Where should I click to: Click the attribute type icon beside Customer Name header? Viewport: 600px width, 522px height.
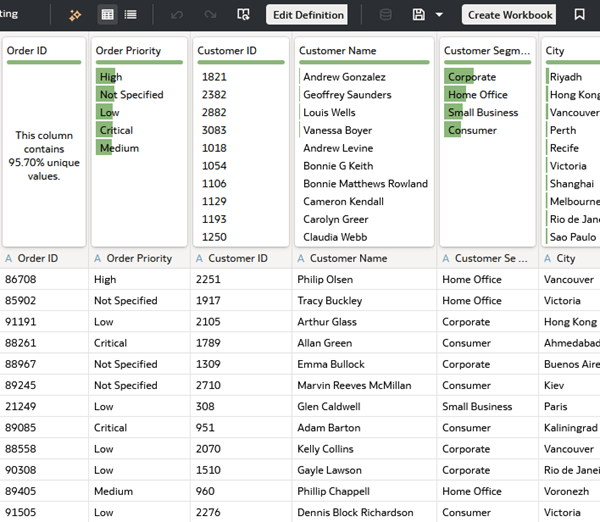(x=301, y=259)
